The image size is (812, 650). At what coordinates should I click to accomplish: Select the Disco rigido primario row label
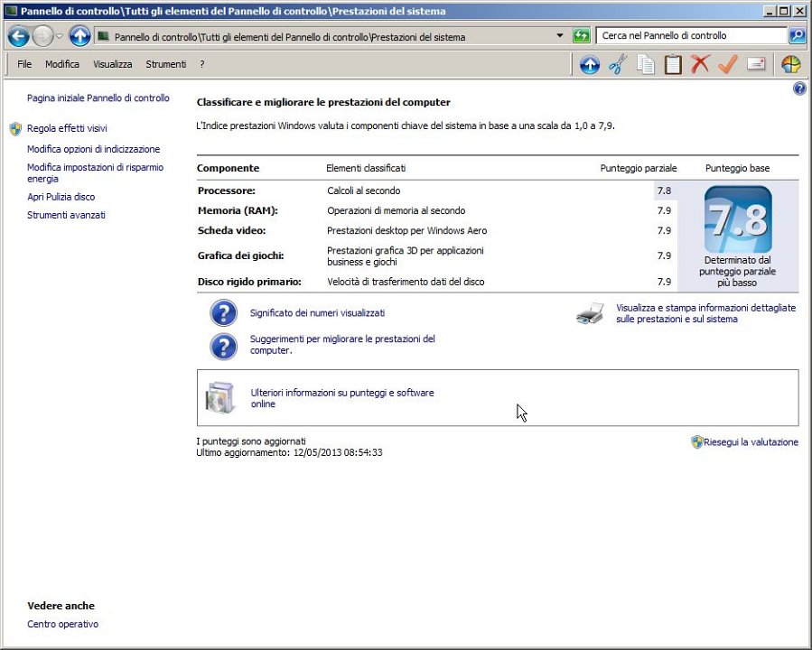tap(249, 282)
